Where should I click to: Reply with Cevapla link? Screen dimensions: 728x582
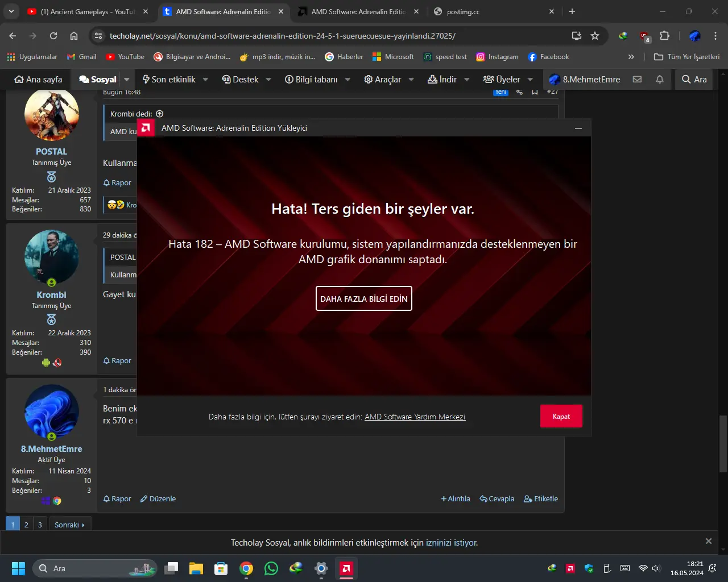497,498
